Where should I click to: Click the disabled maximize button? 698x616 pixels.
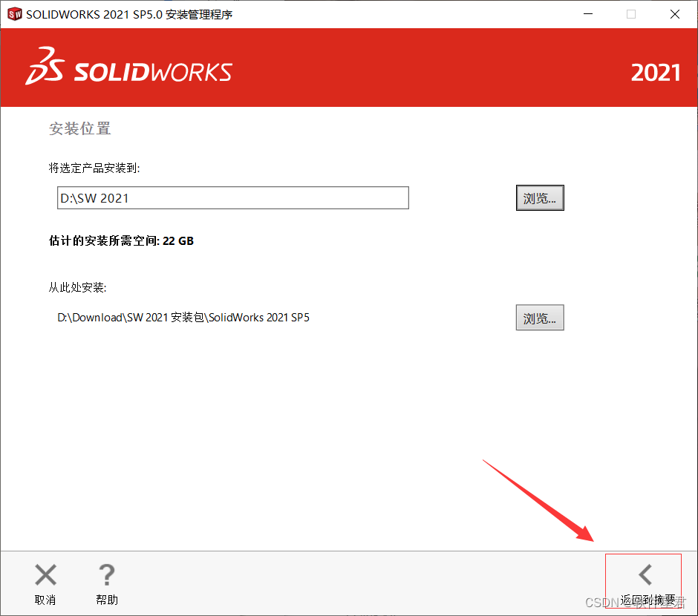[631, 14]
